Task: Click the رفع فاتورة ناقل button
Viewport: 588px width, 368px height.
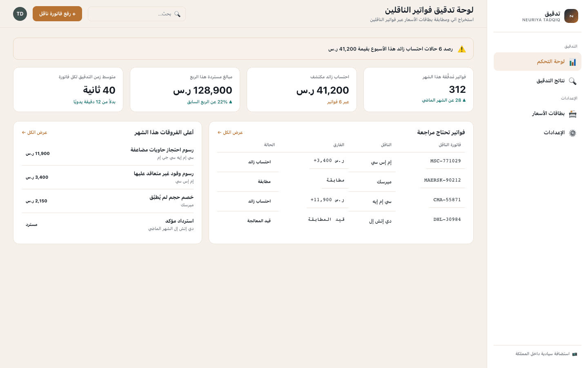Action: pos(57,14)
